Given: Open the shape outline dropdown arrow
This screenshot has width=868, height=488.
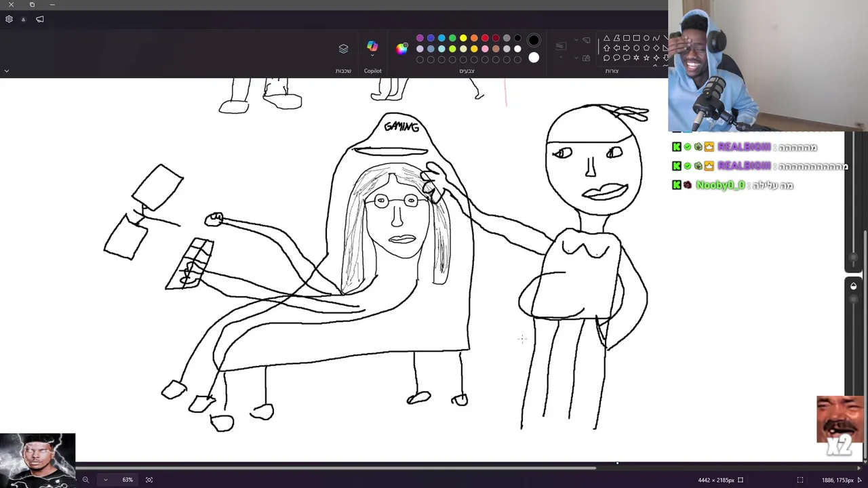Looking at the screenshot, I should coord(576,40).
